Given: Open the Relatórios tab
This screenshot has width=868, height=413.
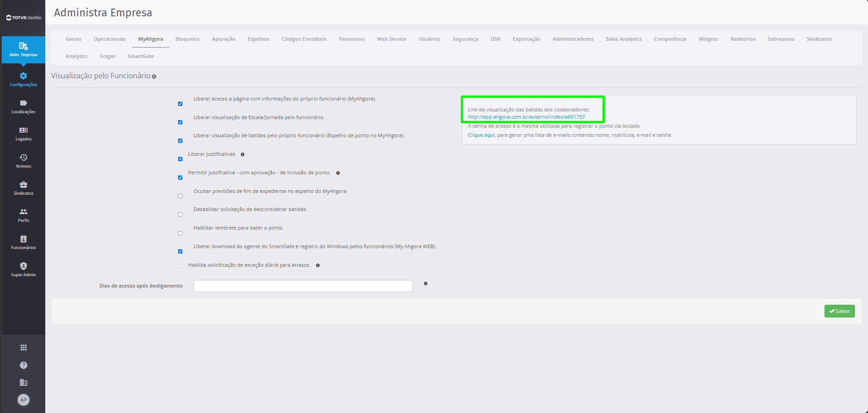Looking at the screenshot, I should click(x=743, y=39).
